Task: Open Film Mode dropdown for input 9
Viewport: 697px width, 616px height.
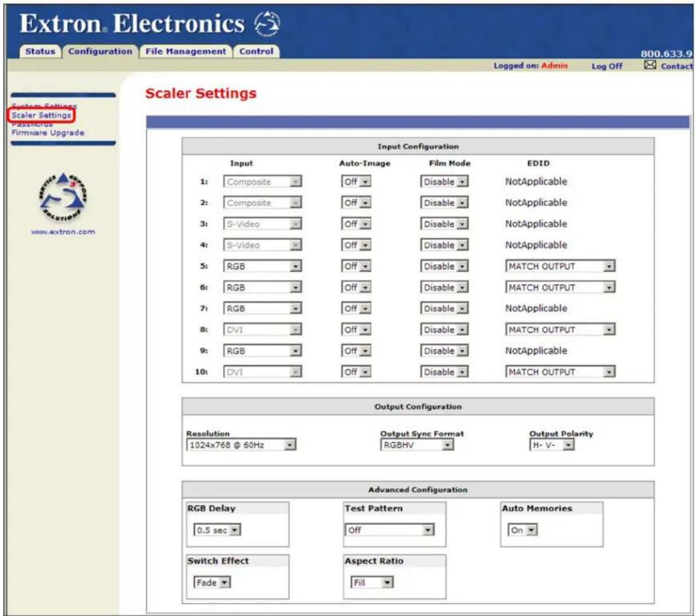Action: click(444, 351)
